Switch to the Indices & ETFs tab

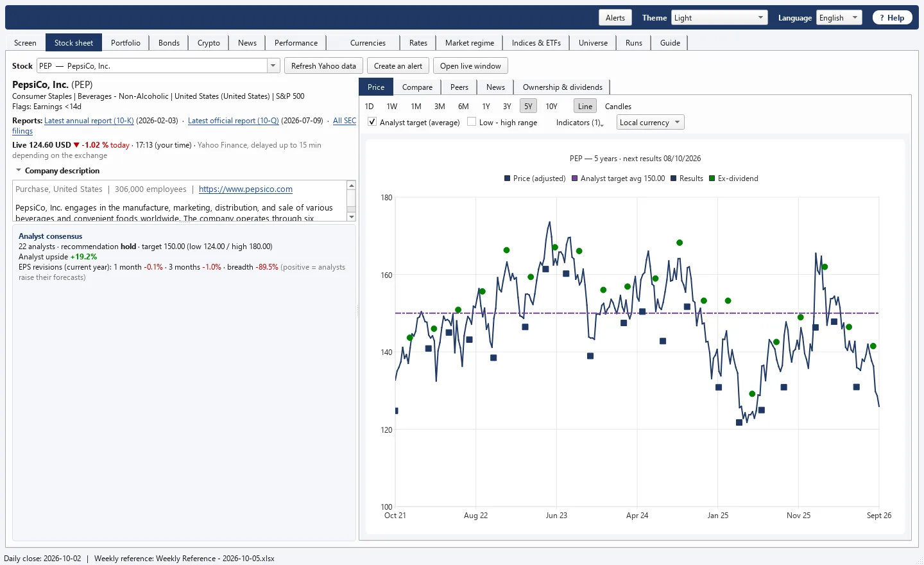tap(536, 43)
